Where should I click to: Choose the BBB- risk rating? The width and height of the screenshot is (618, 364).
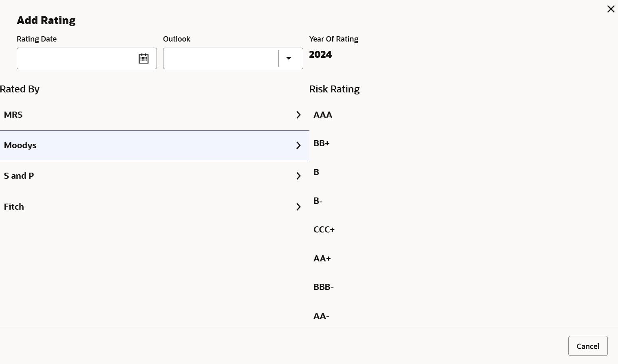pos(324,287)
